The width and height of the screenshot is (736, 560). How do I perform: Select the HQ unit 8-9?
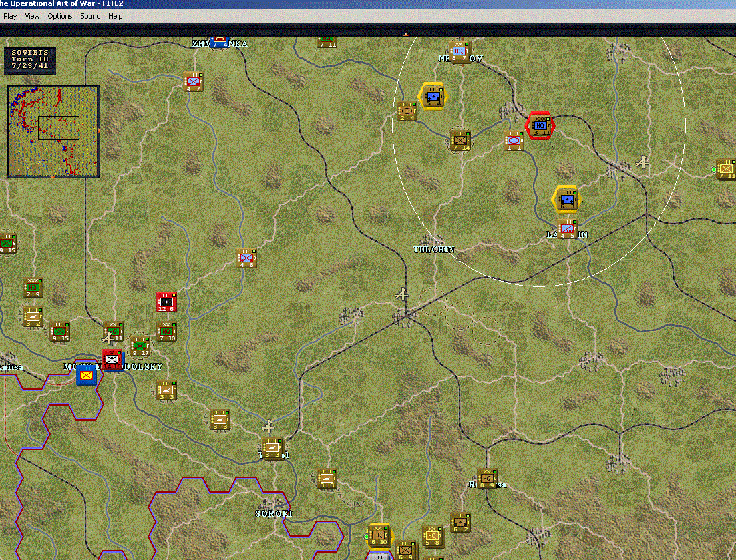[x=487, y=478]
